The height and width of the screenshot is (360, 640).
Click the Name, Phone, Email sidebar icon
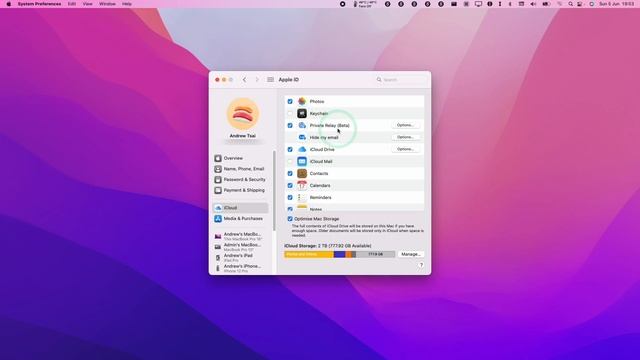point(218,169)
